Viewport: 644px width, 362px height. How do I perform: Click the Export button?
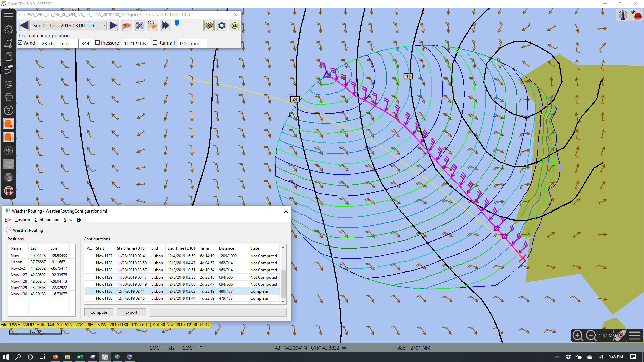[131, 312]
